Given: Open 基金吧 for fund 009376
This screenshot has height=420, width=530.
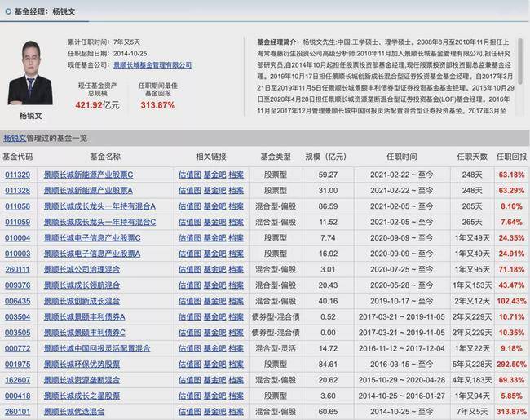Looking at the screenshot, I should click(x=214, y=285).
